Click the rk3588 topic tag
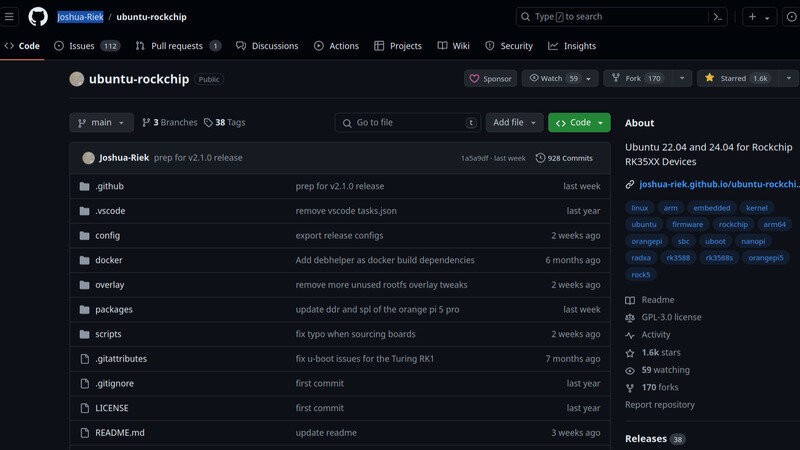Screen dimensions: 800x450 tap(679, 257)
